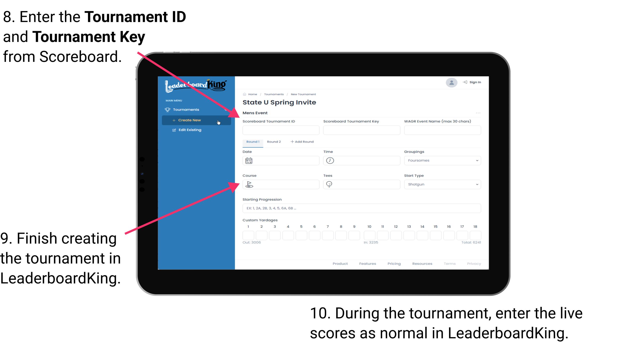Image resolution: width=644 pixels, height=346 pixels.
Task: Click the Tournaments breadcrumb link
Action: 273,94
